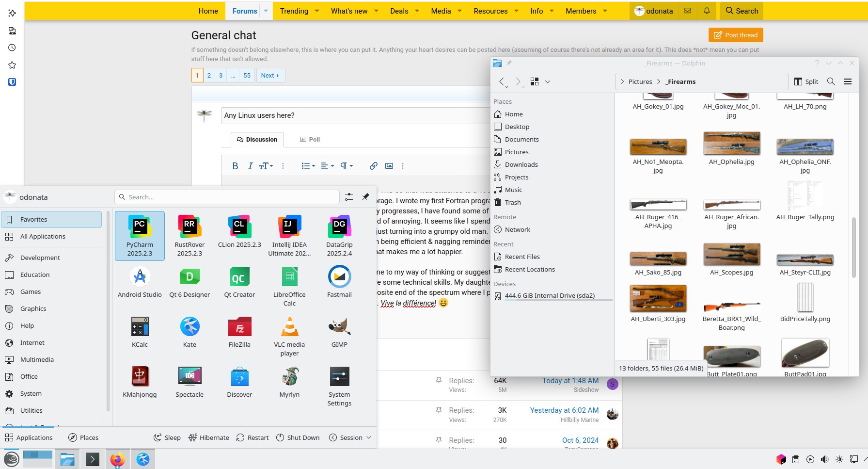Viewport: 868px width, 469px height.
Task: Open the list formatting dropdown
Action: [x=308, y=166]
